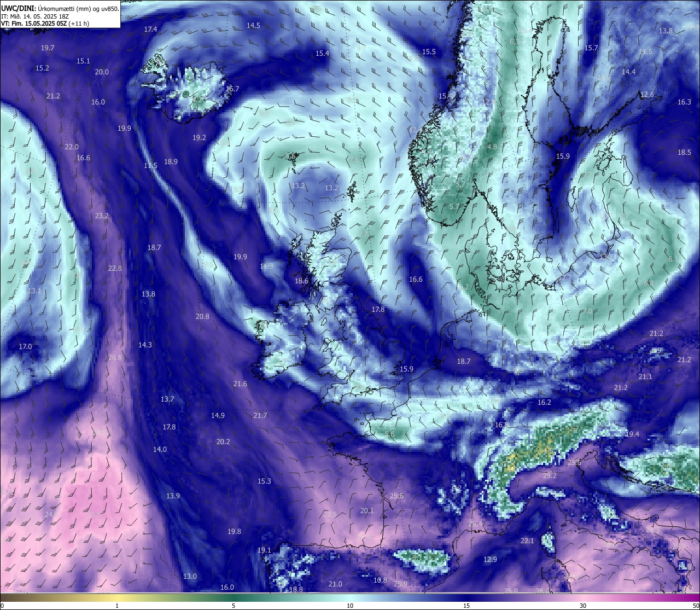Viewport: 700px width, 610px height.
Task: Click the 20.2 value label
Action: pyautogui.click(x=223, y=442)
